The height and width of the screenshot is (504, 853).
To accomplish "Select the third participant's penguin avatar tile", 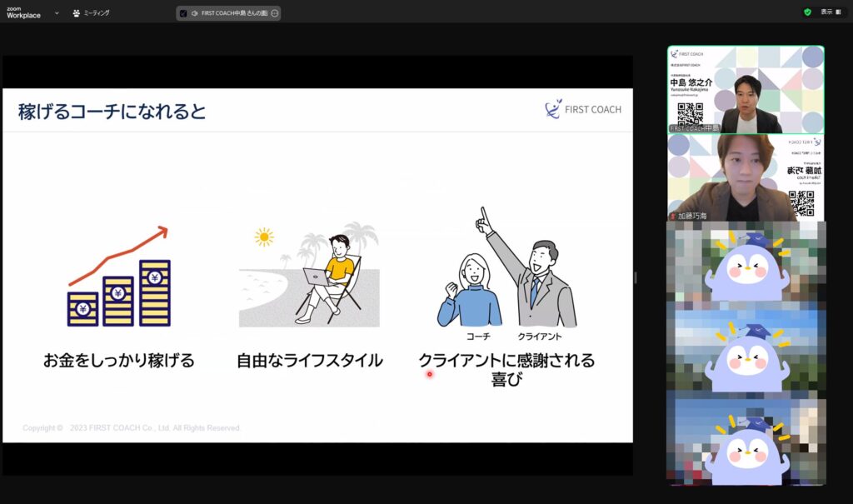I will 746,265.
